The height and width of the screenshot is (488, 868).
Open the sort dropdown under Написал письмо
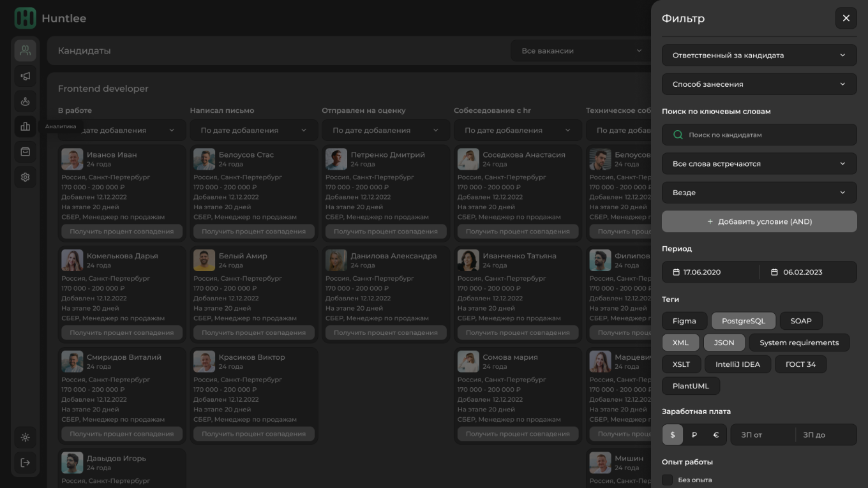pos(253,130)
